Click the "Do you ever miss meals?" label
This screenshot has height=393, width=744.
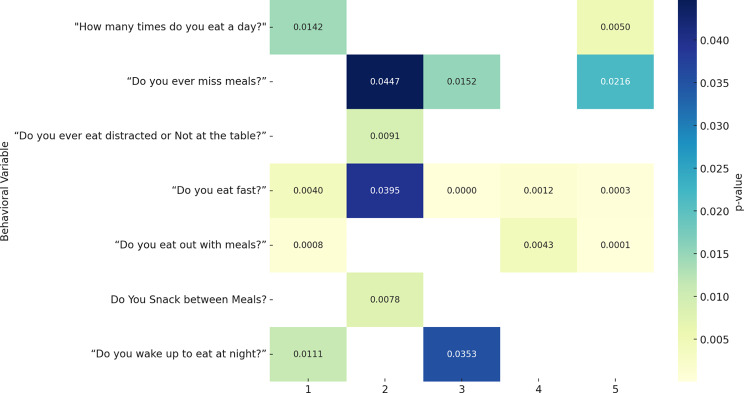pyautogui.click(x=196, y=81)
